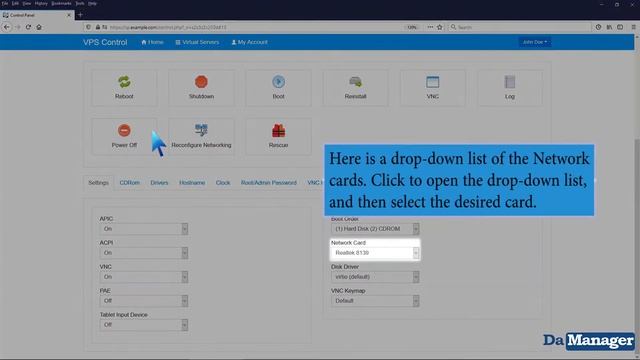This screenshot has height=360, width=640.
Task: Open the browser History menu
Action: click(x=41, y=3)
